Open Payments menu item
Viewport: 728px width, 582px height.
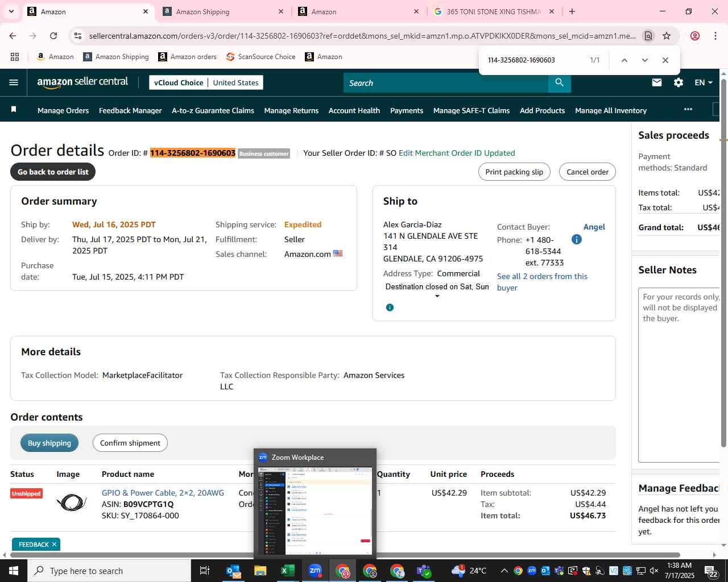pos(407,110)
